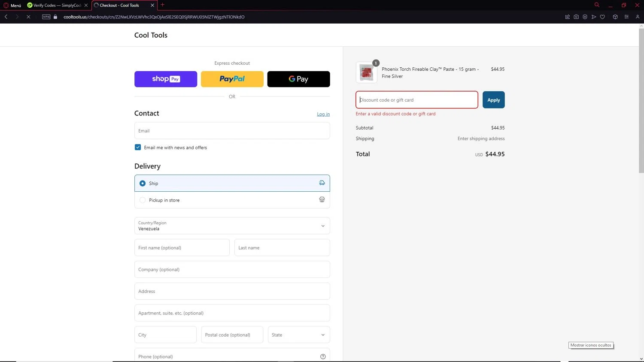Apply the discount code
644x362 pixels.
(494, 100)
